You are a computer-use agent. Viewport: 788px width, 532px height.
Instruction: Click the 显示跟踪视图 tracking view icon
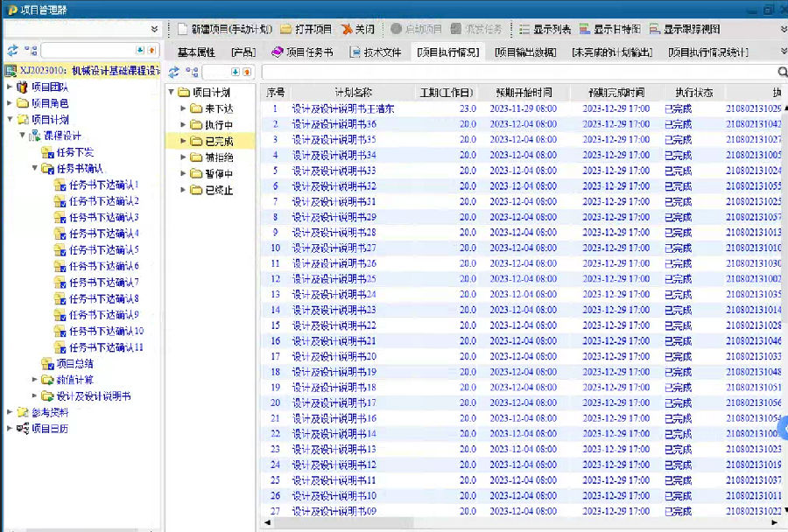(655, 29)
